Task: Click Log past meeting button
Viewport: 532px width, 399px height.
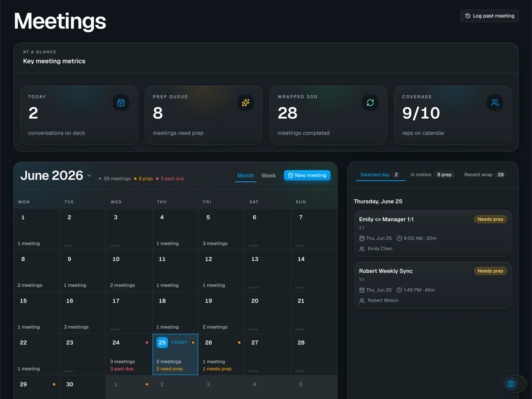Action: (x=489, y=16)
